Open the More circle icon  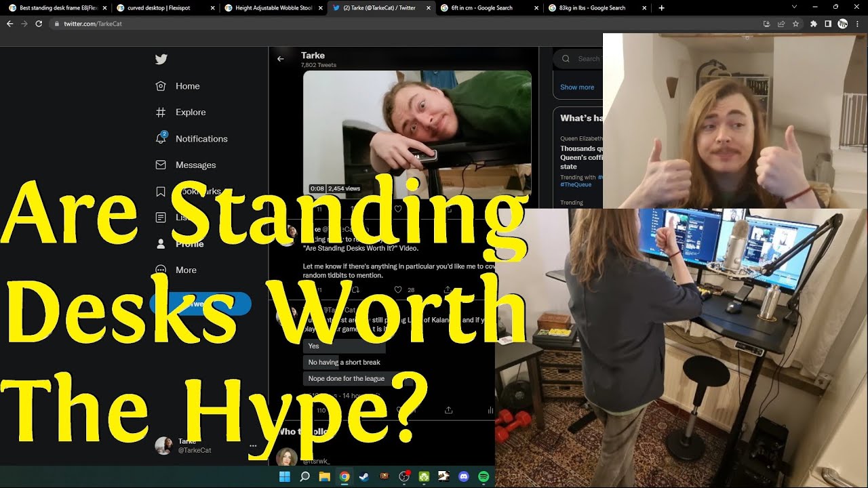[161, 270]
